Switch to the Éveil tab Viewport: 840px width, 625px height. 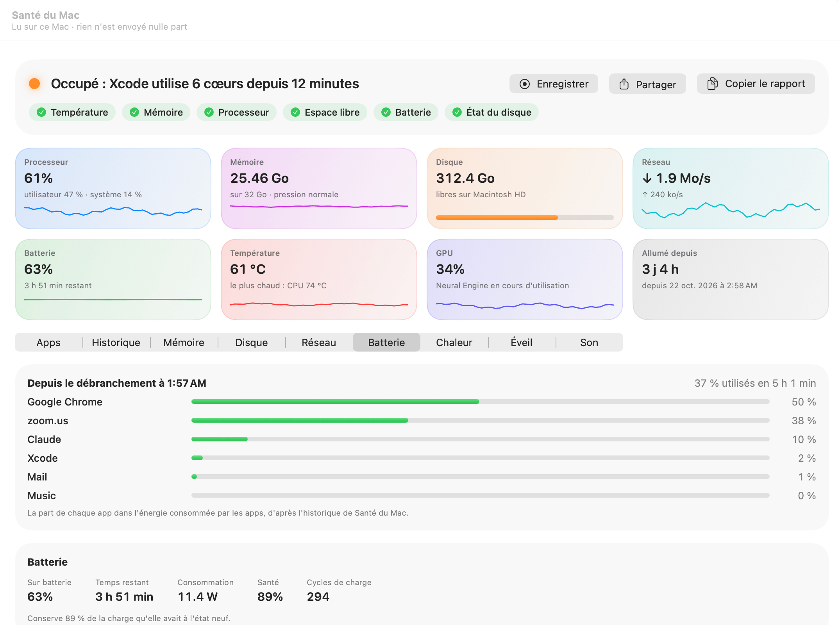coord(522,343)
